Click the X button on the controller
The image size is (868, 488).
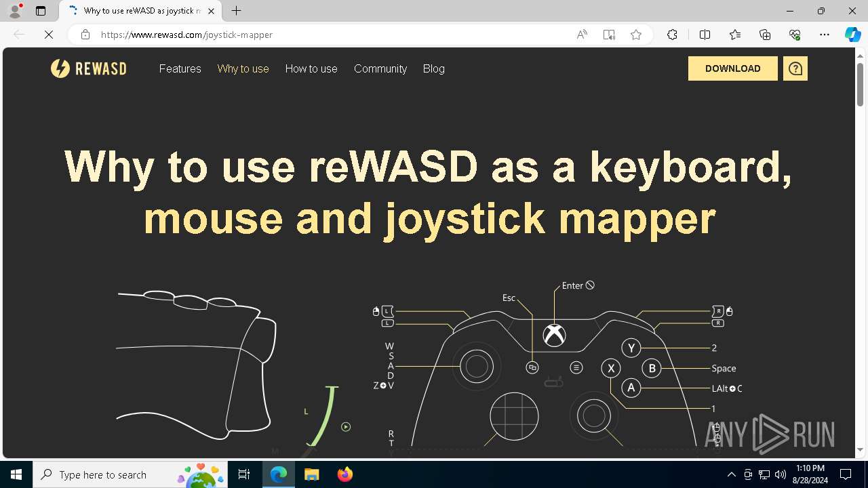click(611, 369)
